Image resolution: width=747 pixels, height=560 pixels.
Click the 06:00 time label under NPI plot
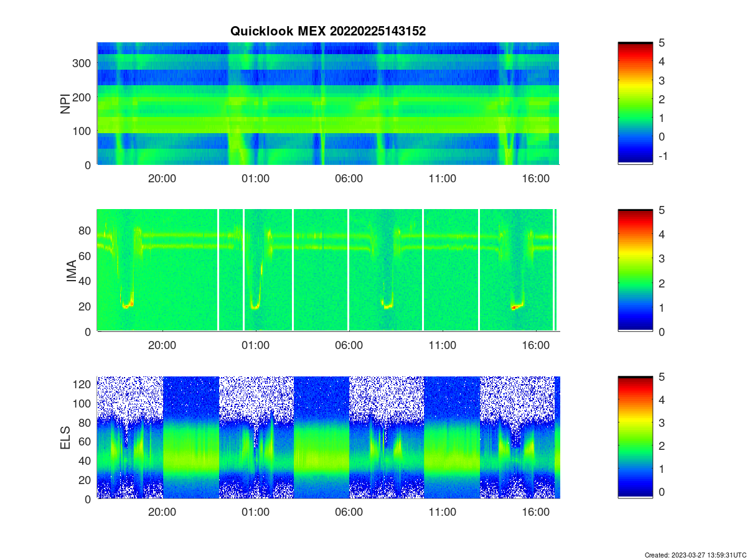click(349, 178)
